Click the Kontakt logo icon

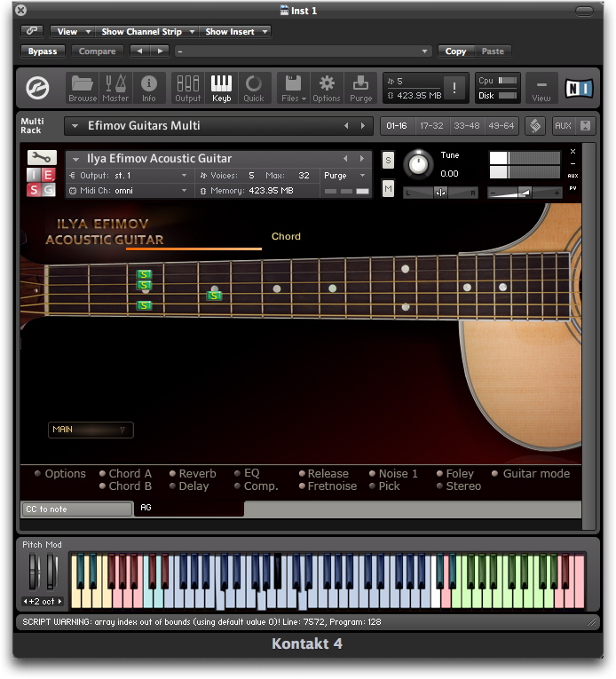click(x=37, y=88)
